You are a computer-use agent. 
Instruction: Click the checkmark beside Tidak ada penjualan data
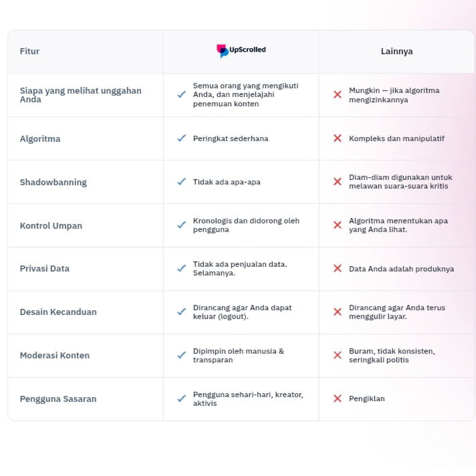coord(181,269)
